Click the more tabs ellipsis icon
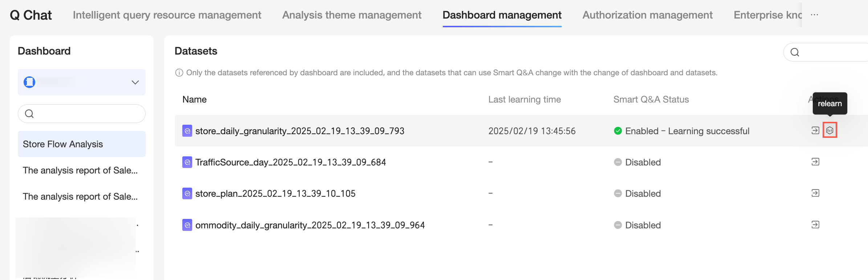The height and width of the screenshot is (280, 868). tap(815, 15)
